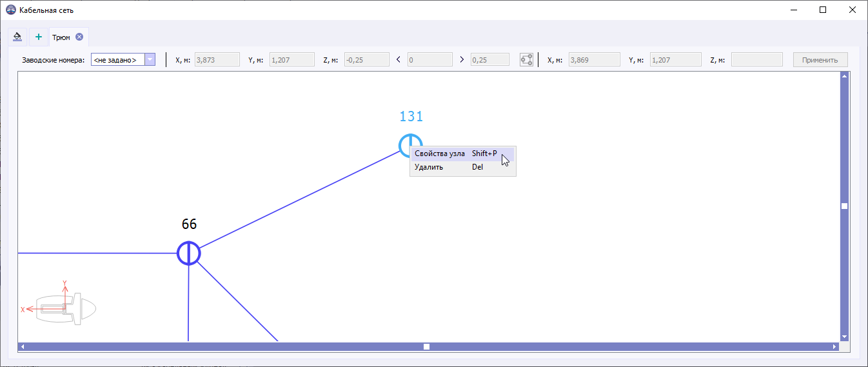Choose Удалить in context menu
868x367 pixels.
(x=462, y=167)
